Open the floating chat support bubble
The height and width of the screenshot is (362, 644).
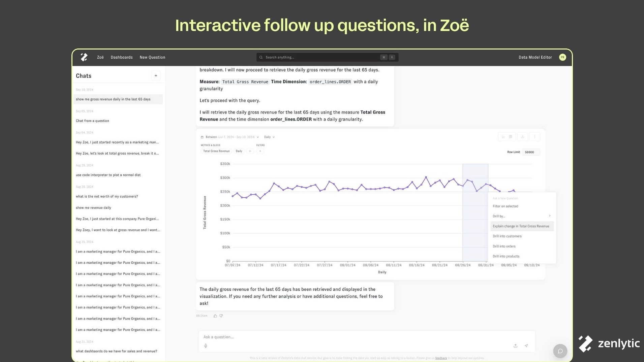coord(560,351)
